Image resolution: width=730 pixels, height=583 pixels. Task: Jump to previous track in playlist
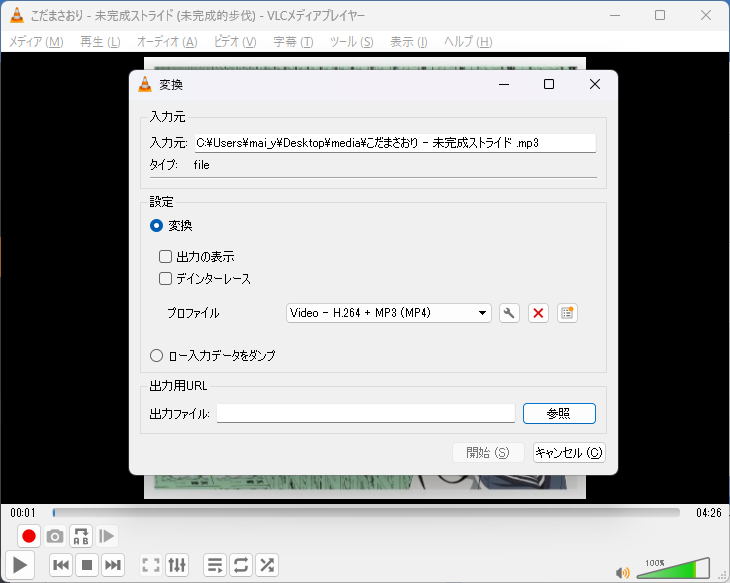[x=61, y=565]
